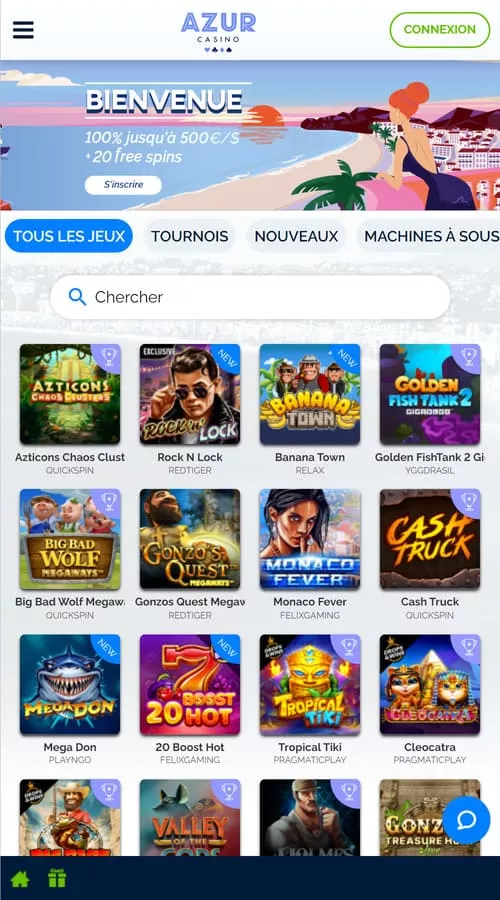Open the green gift bonuses icon

[x=57, y=878]
